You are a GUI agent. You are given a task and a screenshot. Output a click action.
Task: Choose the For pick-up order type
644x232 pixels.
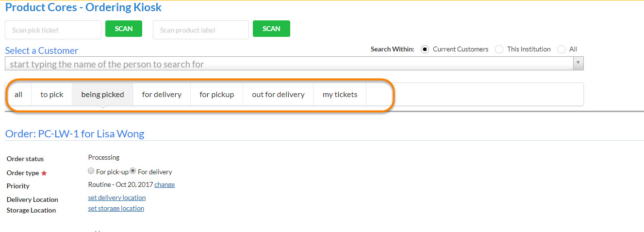91,171
